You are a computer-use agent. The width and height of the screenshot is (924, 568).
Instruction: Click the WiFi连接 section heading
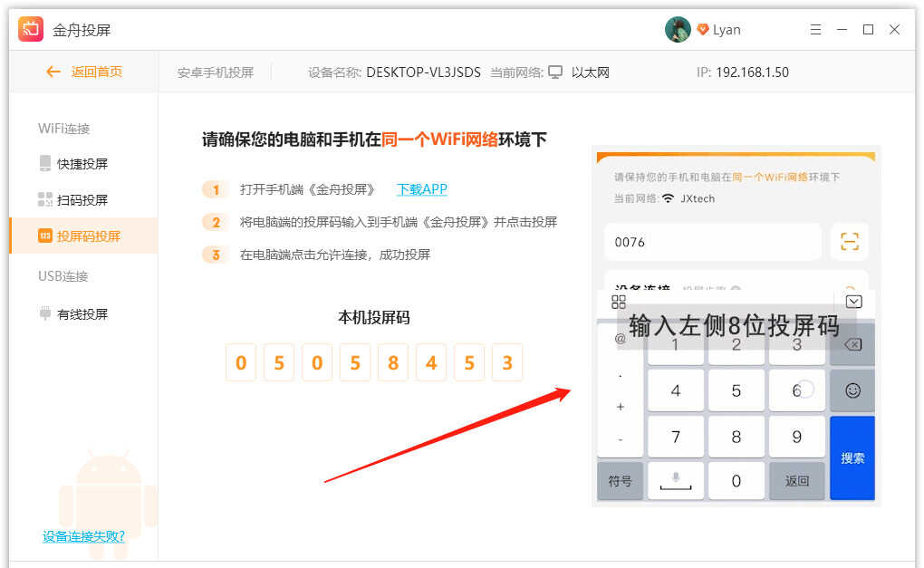63,129
